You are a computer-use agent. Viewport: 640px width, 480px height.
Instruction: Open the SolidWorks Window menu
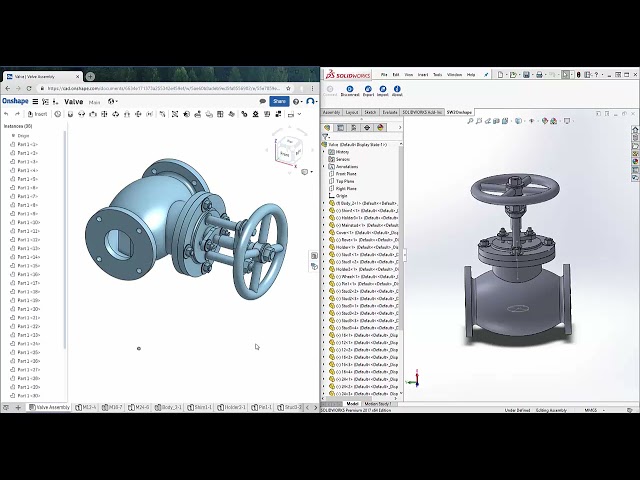[x=454, y=75]
